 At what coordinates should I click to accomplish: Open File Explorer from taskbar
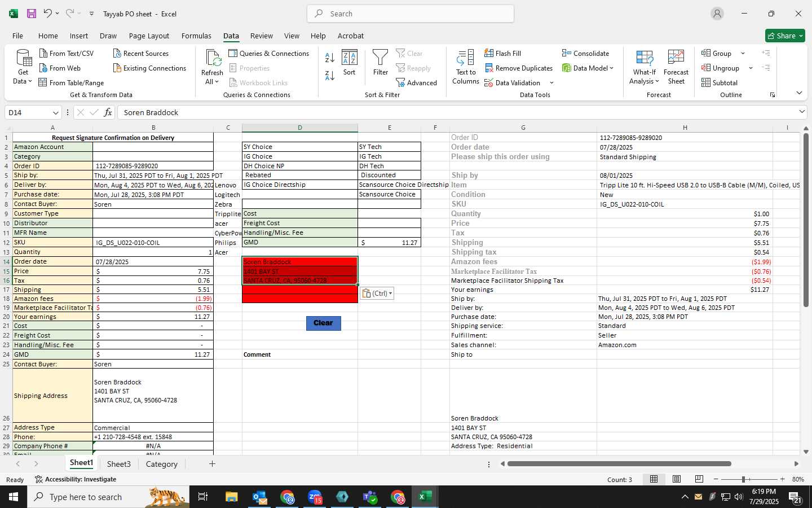pos(232,497)
